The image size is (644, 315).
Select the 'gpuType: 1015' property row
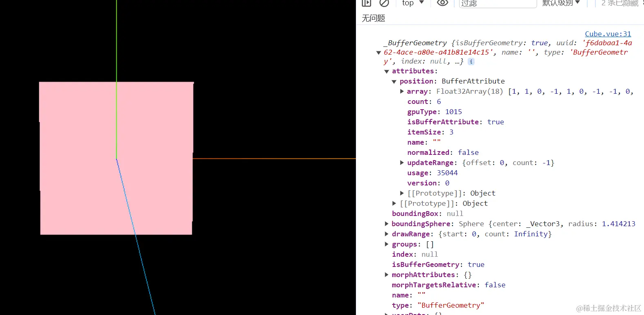click(435, 112)
